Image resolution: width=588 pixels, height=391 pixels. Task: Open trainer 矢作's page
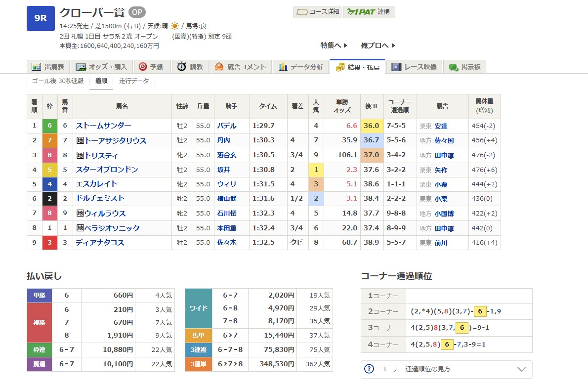441,170
